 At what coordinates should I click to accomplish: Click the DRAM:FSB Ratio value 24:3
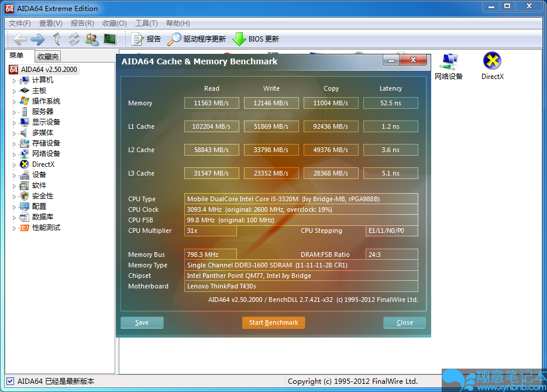(392, 255)
